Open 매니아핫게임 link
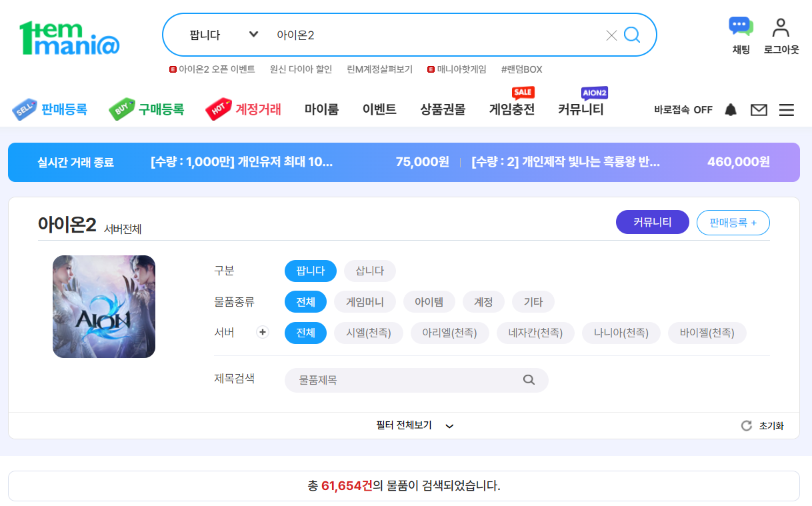The image size is (812, 506). pyautogui.click(x=457, y=69)
